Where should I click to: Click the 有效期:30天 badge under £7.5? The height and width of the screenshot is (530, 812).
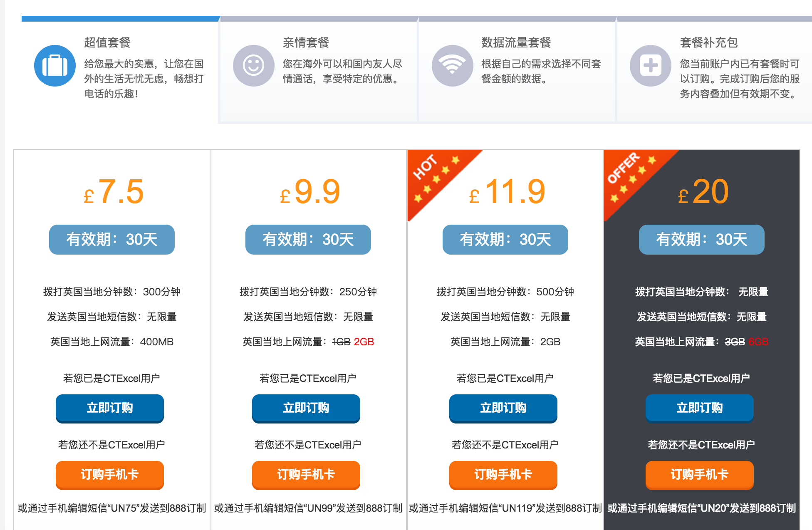112,240
